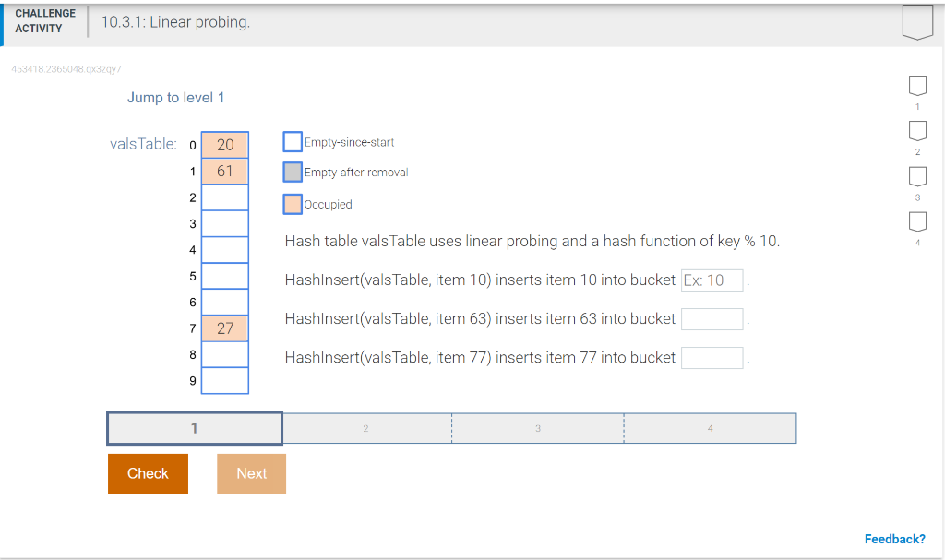Image resolution: width=945 pixels, height=560 pixels.
Task: Click the large banner icon at top right
Action: 916,20
